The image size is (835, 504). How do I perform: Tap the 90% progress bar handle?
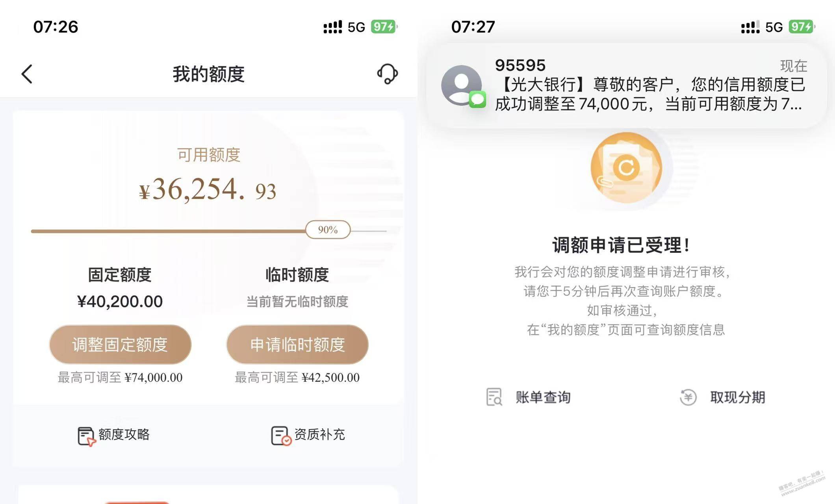click(328, 230)
